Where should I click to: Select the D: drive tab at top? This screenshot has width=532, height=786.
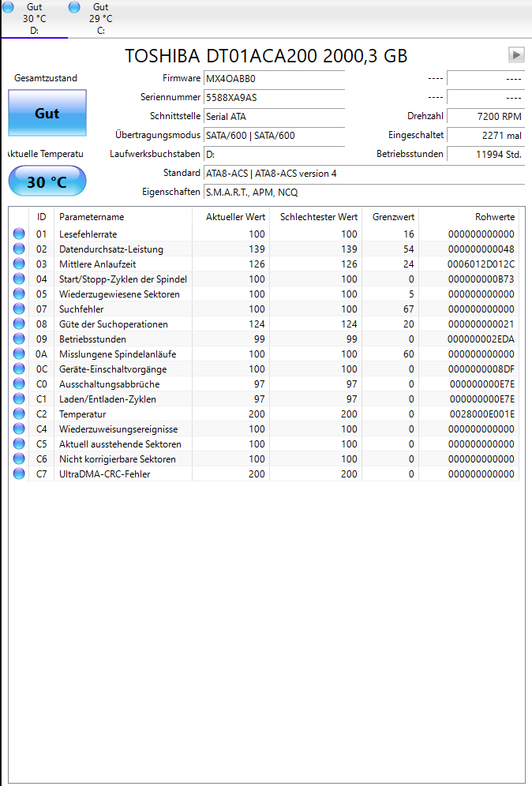[x=34, y=19]
